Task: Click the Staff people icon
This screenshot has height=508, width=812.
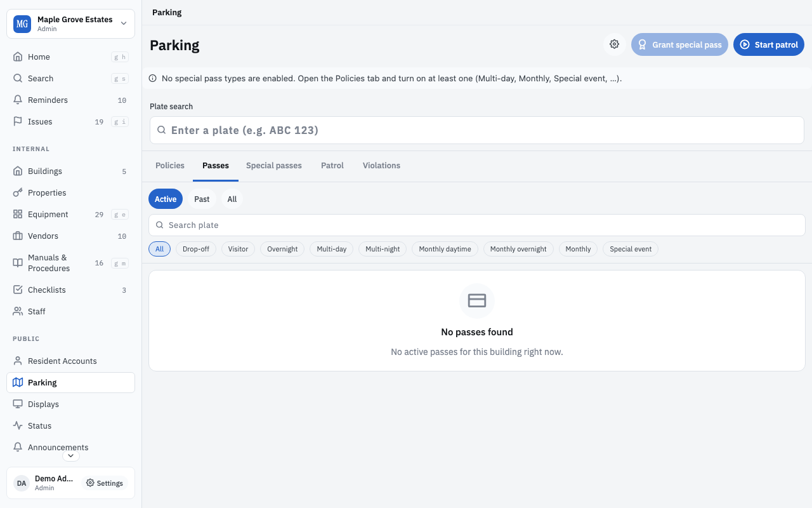Action: 18,311
